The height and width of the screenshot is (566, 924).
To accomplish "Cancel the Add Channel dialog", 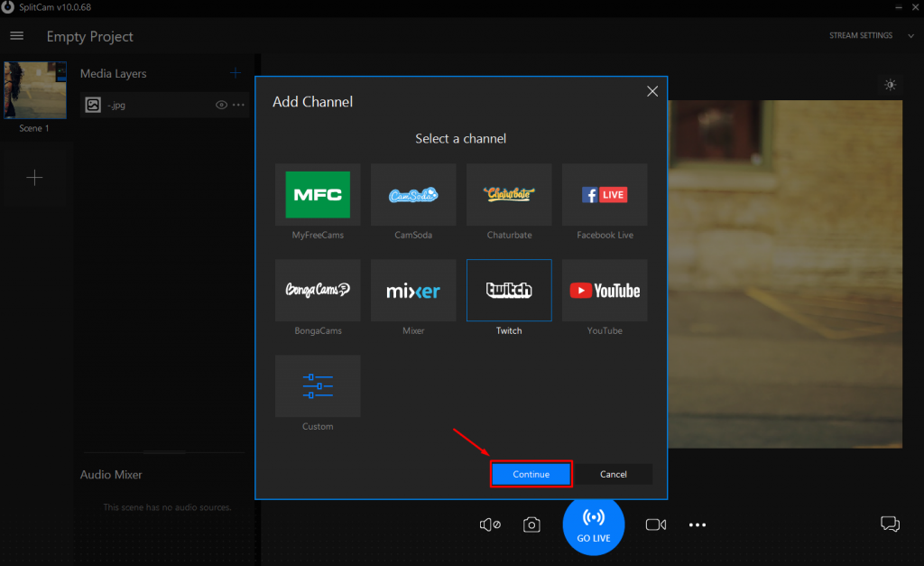I will [x=614, y=474].
